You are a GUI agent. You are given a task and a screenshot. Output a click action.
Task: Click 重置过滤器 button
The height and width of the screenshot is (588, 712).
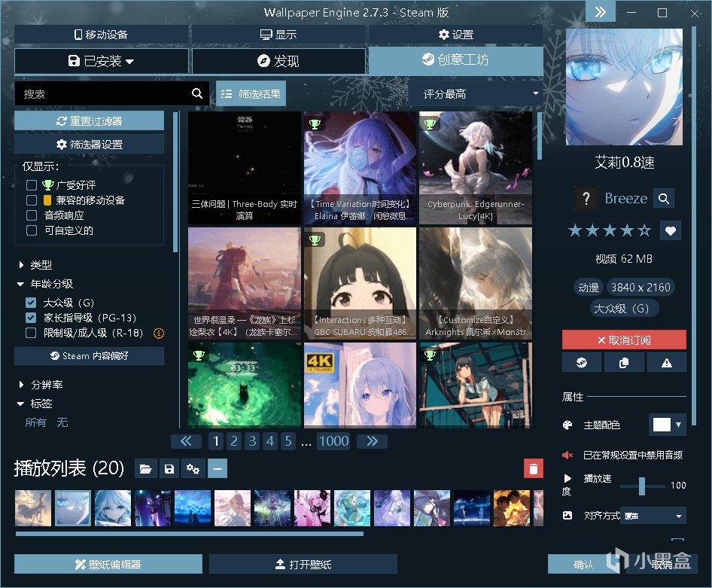pos(89,120)
